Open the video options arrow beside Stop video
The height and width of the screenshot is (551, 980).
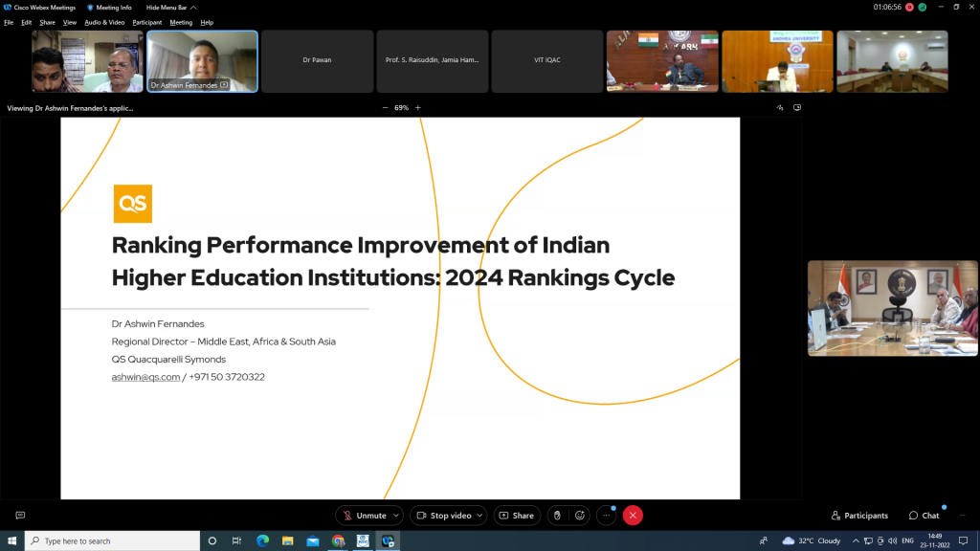480,516
